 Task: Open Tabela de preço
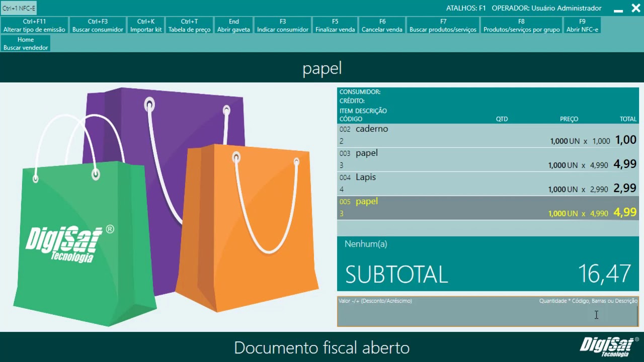tap(189, 26)
